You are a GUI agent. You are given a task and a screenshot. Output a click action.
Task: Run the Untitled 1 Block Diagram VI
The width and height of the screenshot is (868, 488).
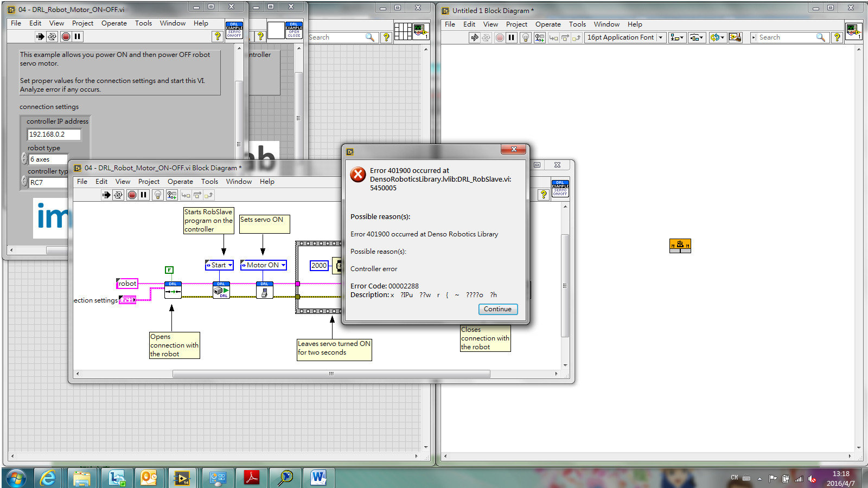tap(475, 37)
